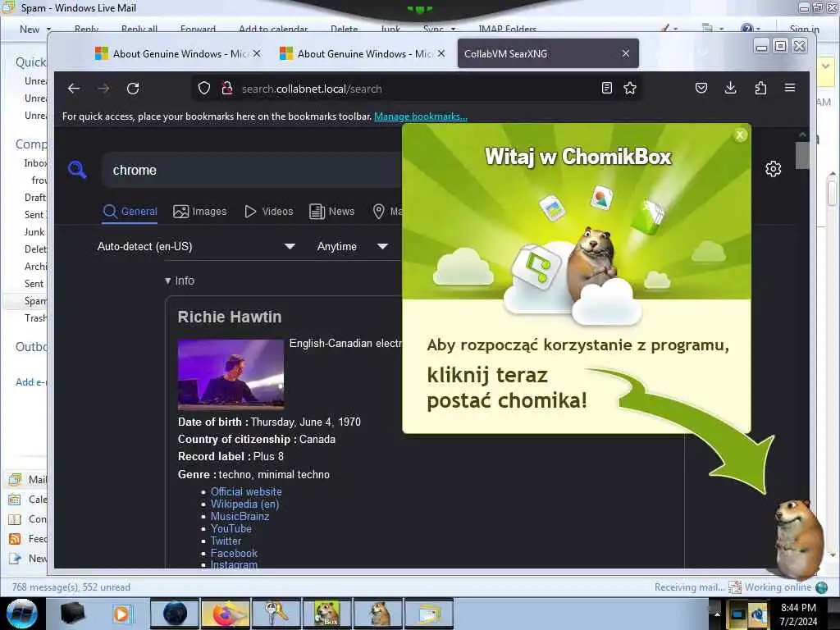Select Spam folder in Windows Live Mail

coord(35,300)
